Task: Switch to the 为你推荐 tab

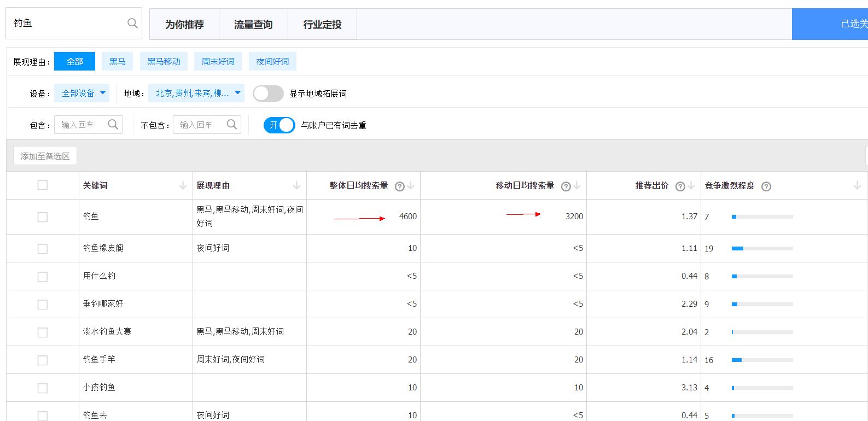Action: coord(184,25)
